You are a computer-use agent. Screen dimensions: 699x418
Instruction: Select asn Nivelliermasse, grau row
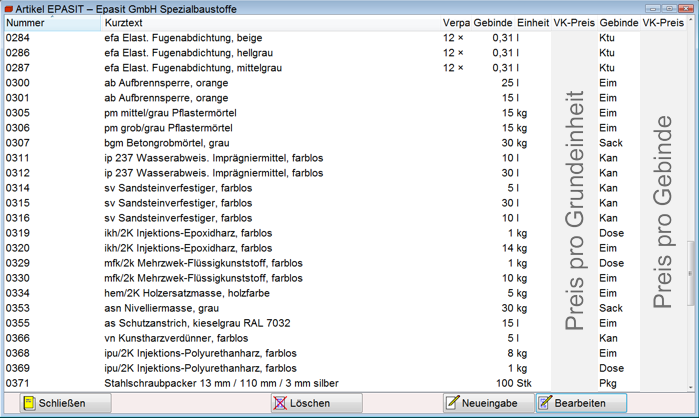click(345, 308)
